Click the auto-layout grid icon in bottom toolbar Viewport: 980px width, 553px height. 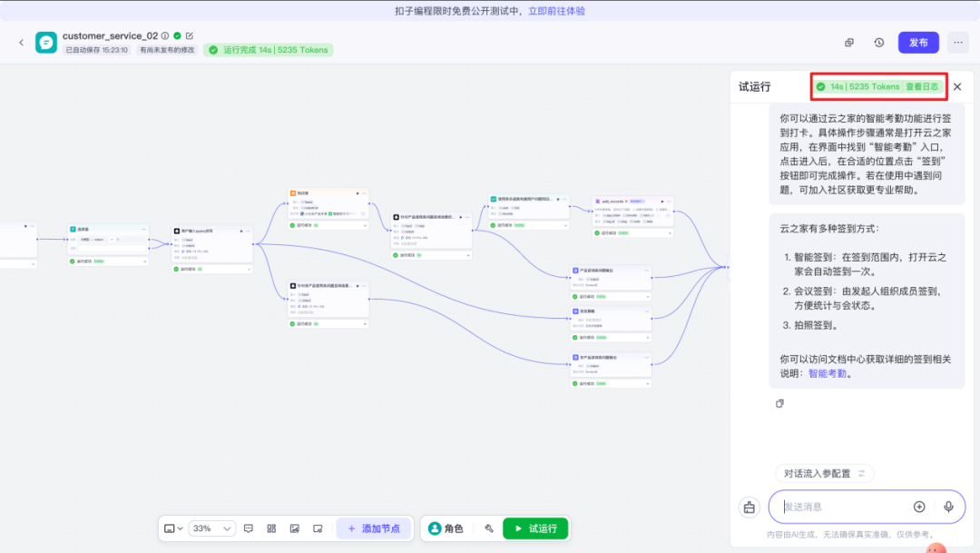271,528
